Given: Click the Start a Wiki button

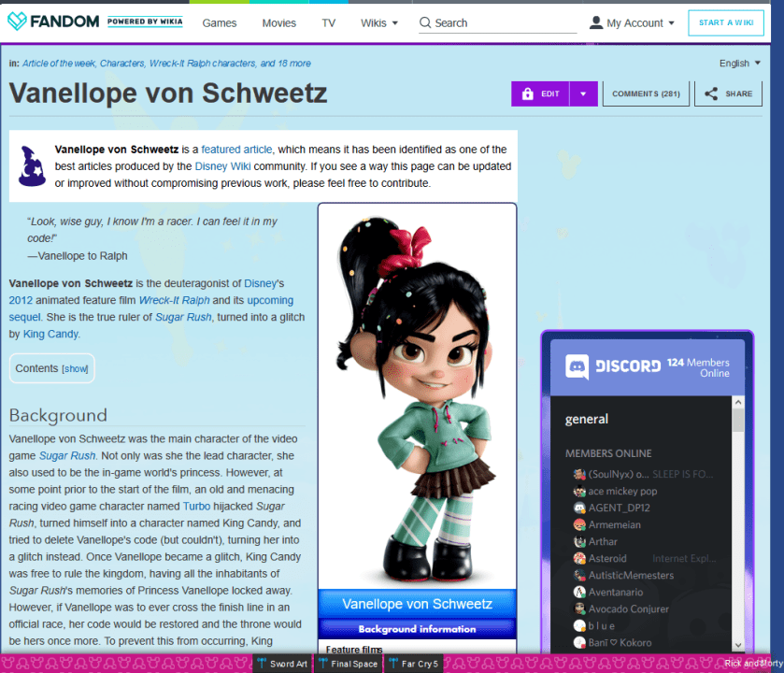Looking at the screenshot, I should pos(725,22).
